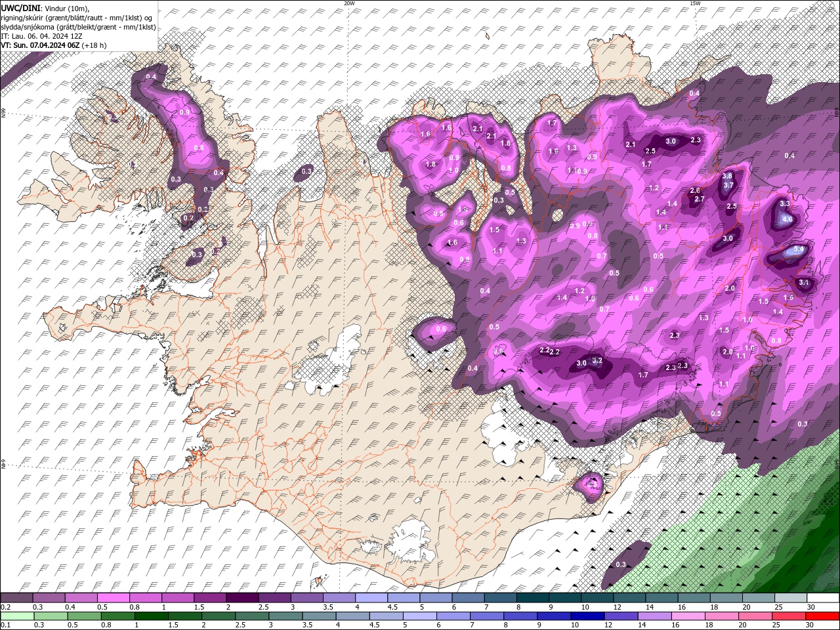Click the 3.2 snowfall value on map
This screenshot has height=630, width=840.
[x=597, y=360]
